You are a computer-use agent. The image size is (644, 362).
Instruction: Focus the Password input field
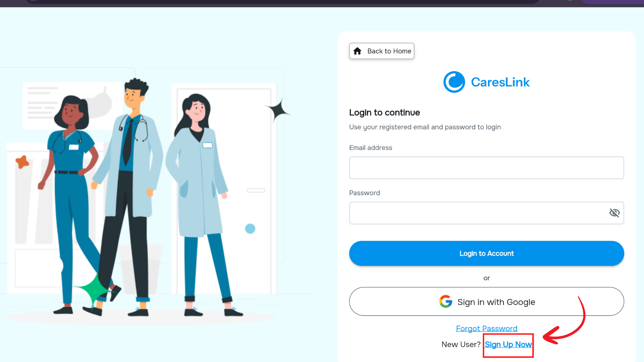486,213
